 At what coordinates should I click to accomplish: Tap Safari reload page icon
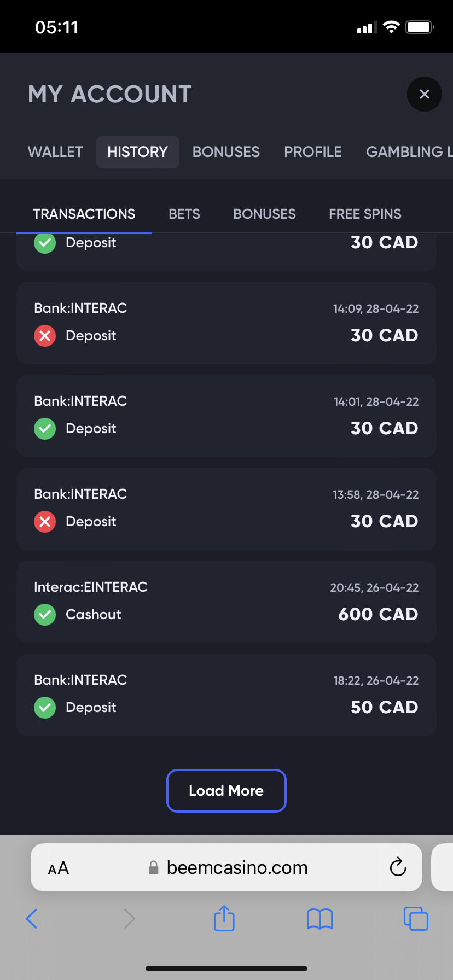pos(398,867)
